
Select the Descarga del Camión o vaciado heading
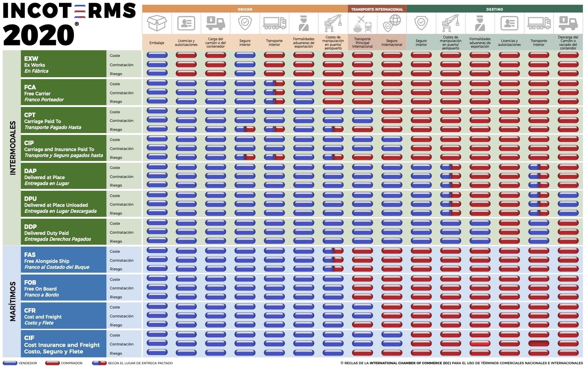pos(568,43)
